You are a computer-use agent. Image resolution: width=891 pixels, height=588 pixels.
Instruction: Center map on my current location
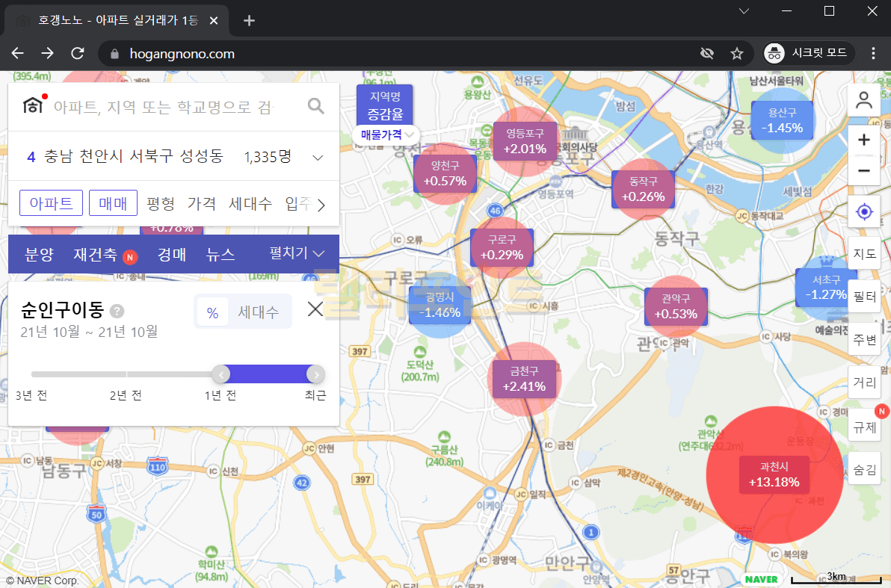(864, 212)
